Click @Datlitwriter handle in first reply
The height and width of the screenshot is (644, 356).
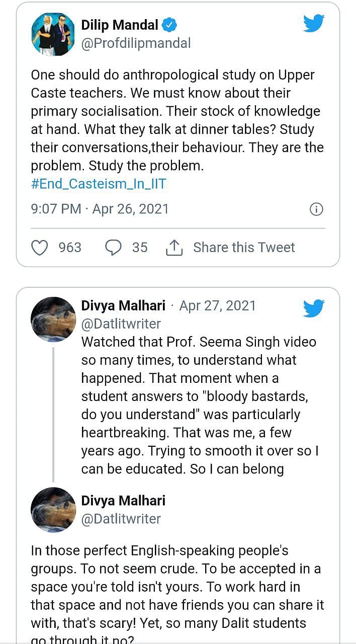pos(121,324)
